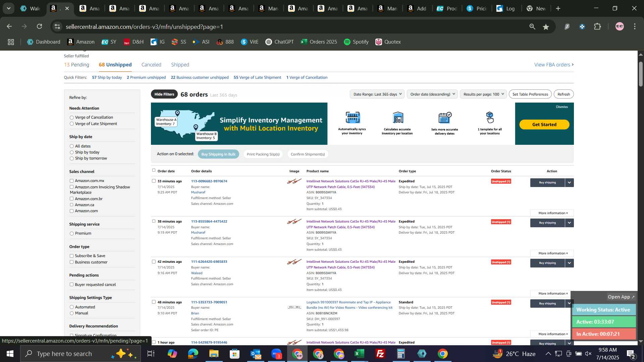Select Verge of Late Shipment radio filter
644x362 pixels.
pyautogui.click(x=71, y=124)
